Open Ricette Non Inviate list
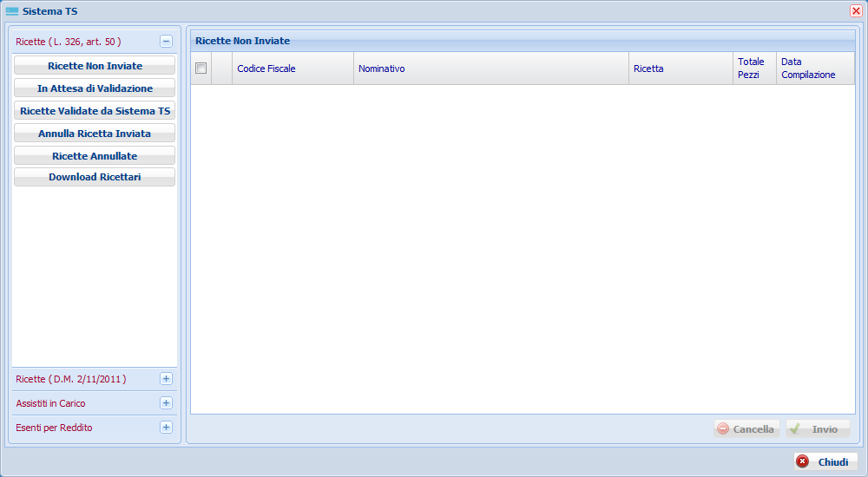868x477 pixels. [95, 65]
